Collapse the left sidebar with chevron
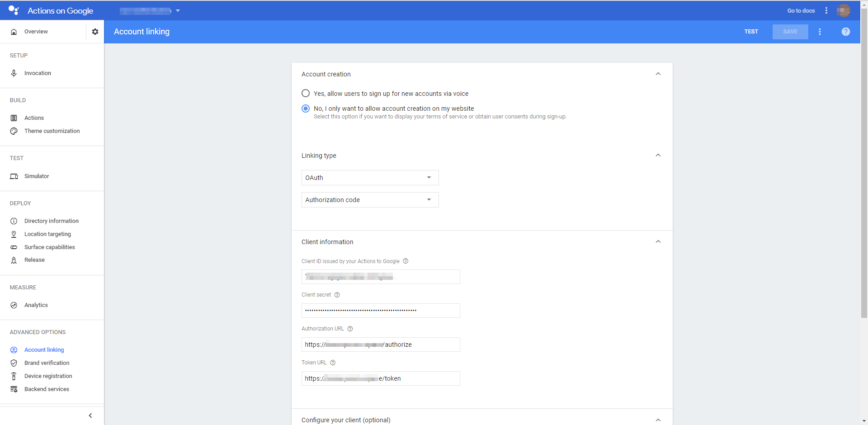Image resolution: width=868 pixels, height=425 pixels. 90,416
